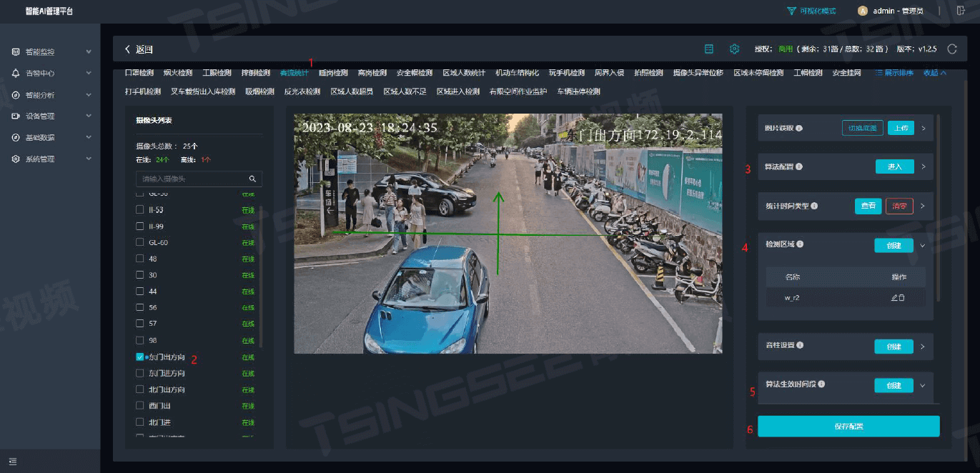
Task: Click the 可视化模式 funnel icon
Action: [x=791, y=11]
